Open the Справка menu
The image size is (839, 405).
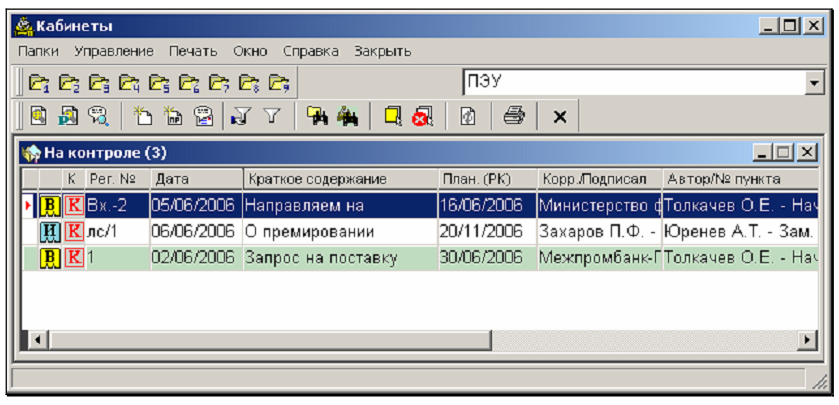311,52
